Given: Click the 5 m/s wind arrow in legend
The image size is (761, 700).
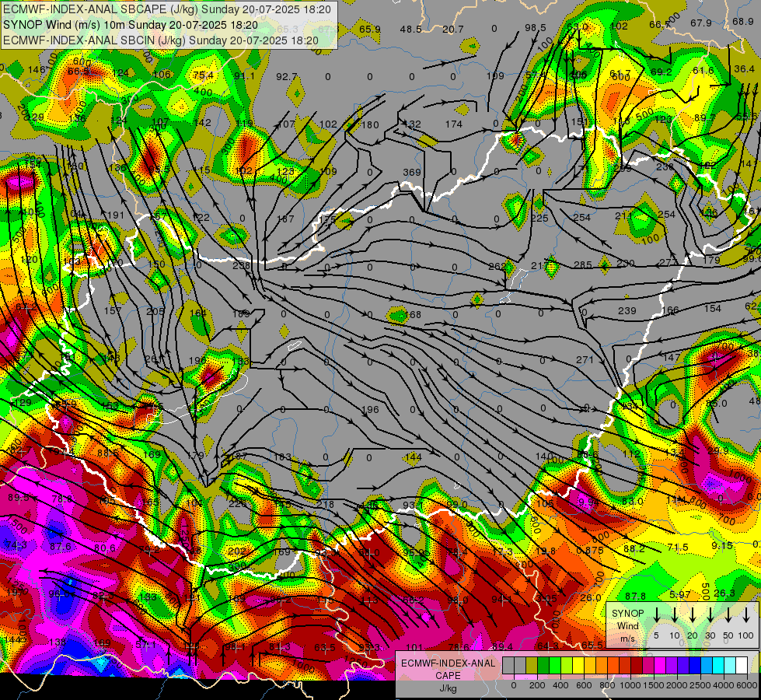Looking at the screenshot, I should click(x=656, y=614).
